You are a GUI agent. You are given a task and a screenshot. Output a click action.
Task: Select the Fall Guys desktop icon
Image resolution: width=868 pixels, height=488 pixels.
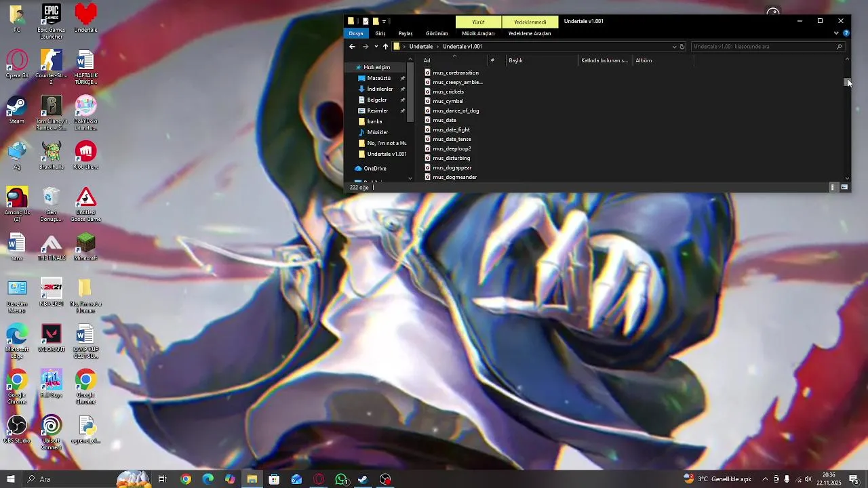(52, 384)
